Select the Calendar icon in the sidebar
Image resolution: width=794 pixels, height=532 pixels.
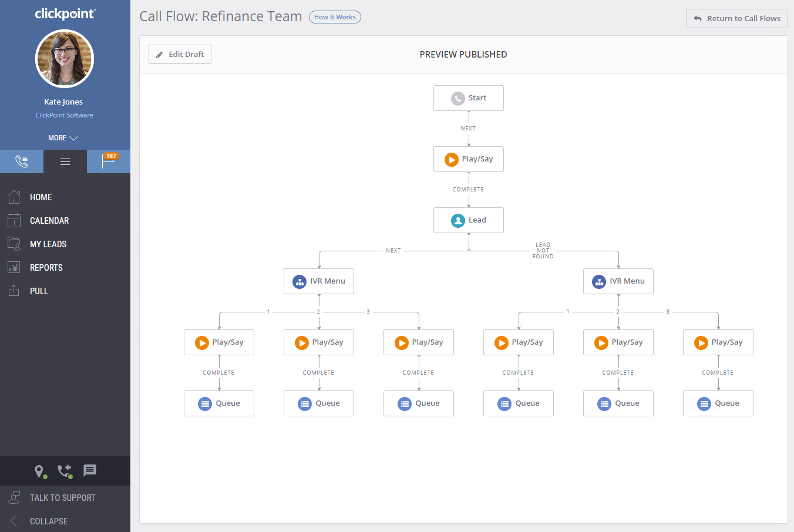[x=14, y=220]
